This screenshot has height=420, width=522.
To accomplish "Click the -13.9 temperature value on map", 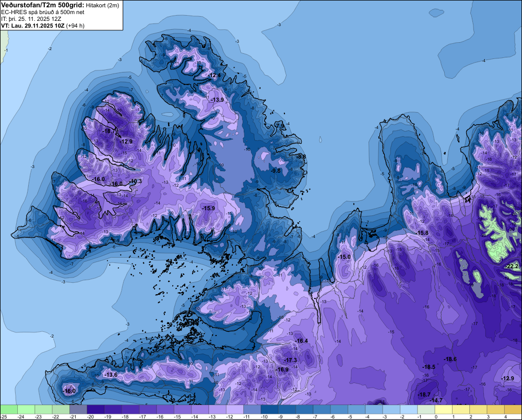I will tap(217, 100).
